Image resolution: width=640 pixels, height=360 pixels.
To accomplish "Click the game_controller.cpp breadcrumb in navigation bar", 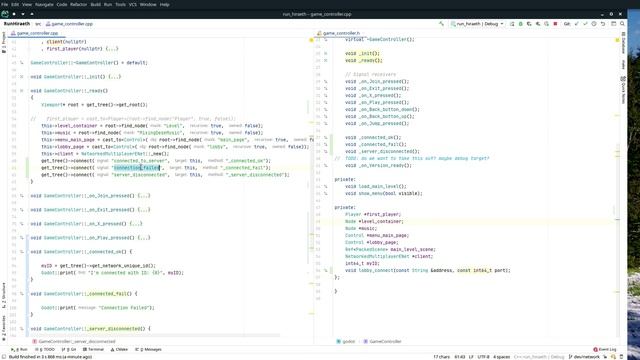I will tap(69, 24).
